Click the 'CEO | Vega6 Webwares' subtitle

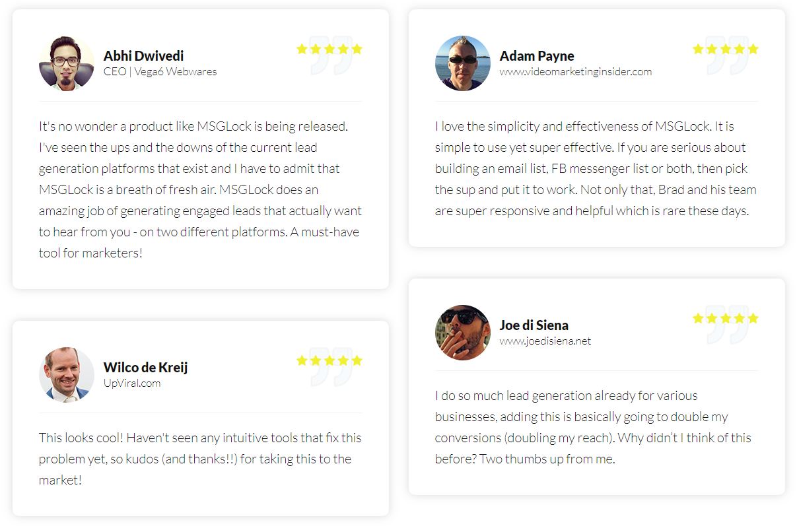tap(160, 72)
